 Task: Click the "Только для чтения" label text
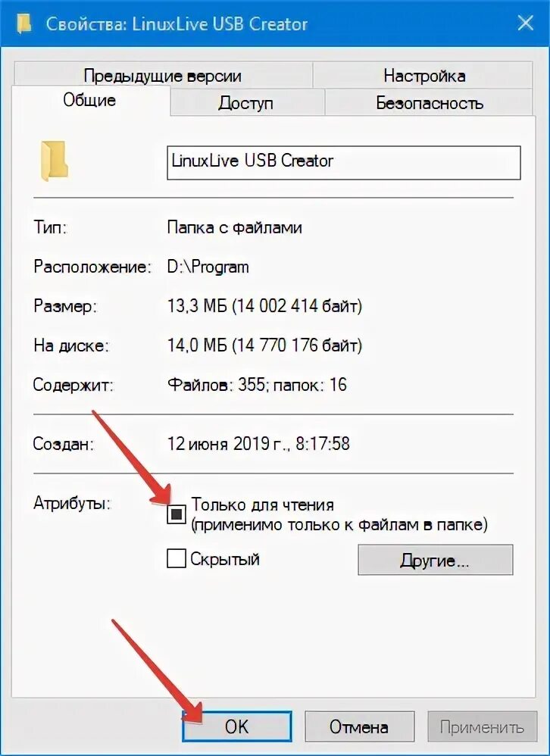point(263,505)
